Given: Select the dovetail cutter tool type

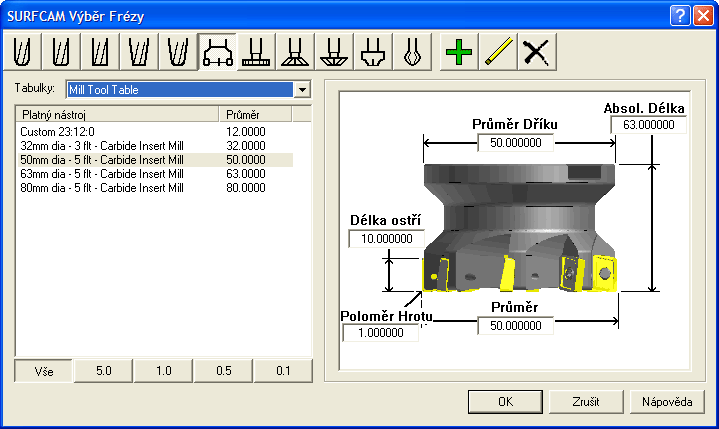Looking at the screenshot, I should coord(295,52).
